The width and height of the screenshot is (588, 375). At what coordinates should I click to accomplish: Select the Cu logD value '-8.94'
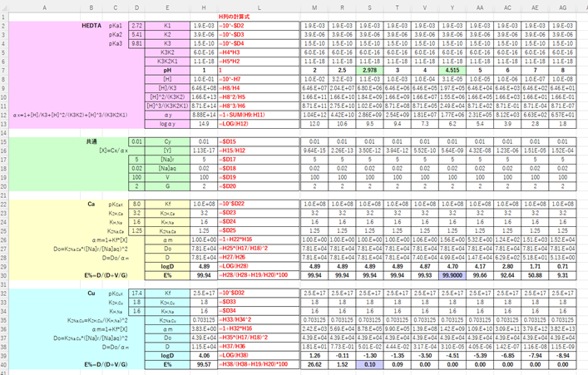click(562, 356)
